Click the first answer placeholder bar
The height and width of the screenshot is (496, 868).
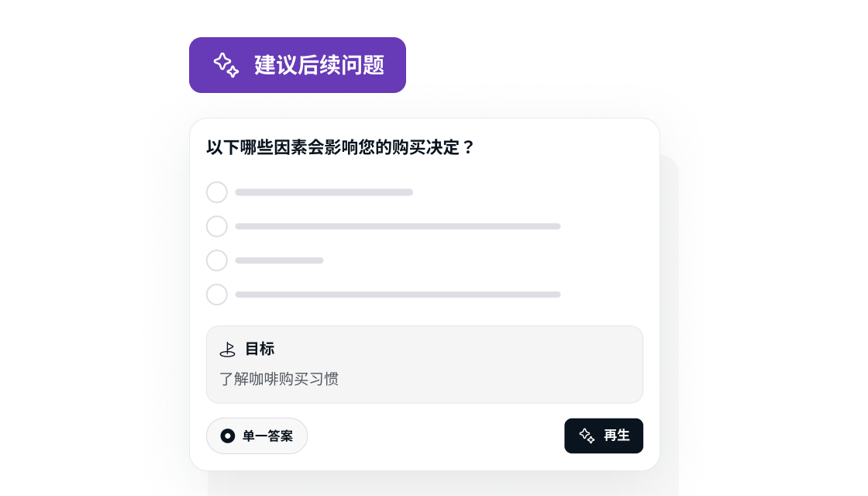[324, 192]
